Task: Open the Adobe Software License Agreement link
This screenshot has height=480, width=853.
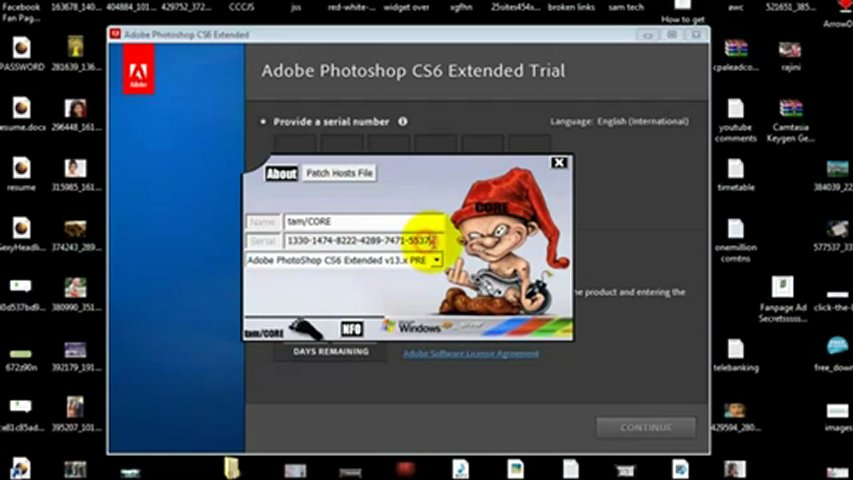Action: 471,354
